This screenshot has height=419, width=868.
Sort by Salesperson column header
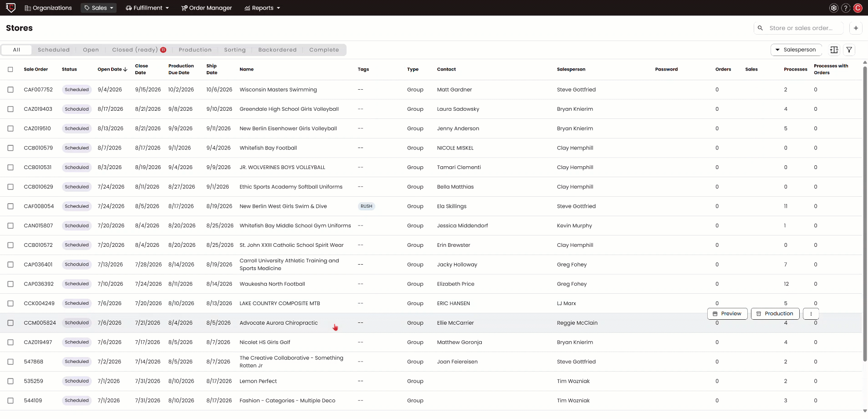pos(571,69)
